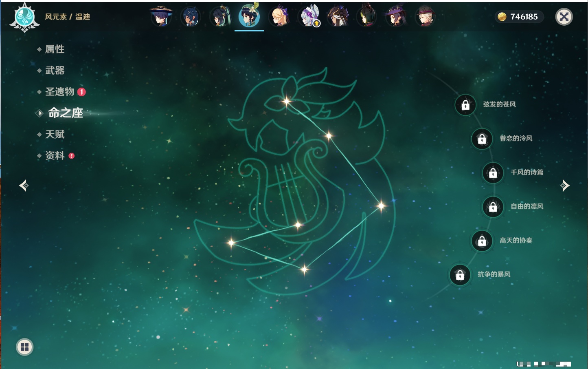Open the 属性 attributes page
Screen dimensions: 588x369
55,49
